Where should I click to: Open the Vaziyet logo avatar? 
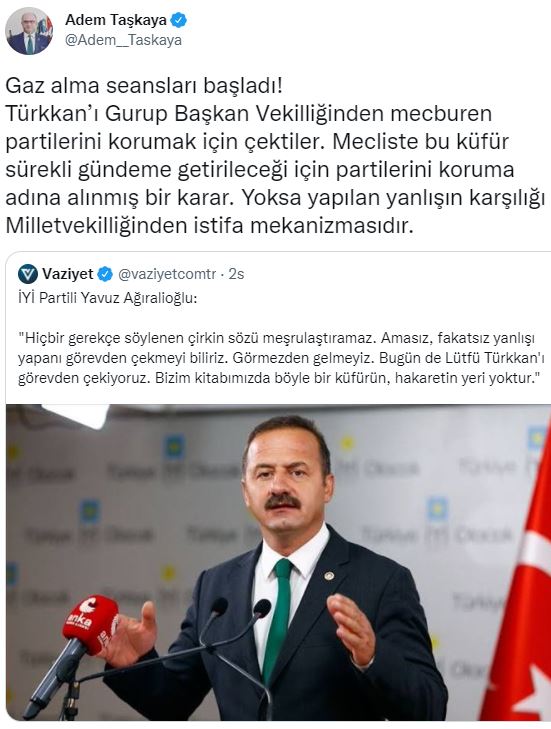pyautogui.click(x=27, y=274)
